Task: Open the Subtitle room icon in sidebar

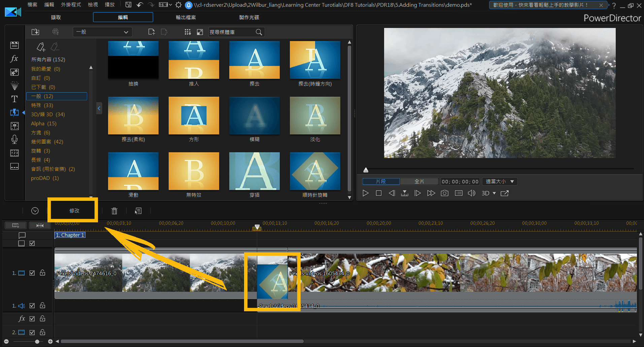Action: [14, 166]
